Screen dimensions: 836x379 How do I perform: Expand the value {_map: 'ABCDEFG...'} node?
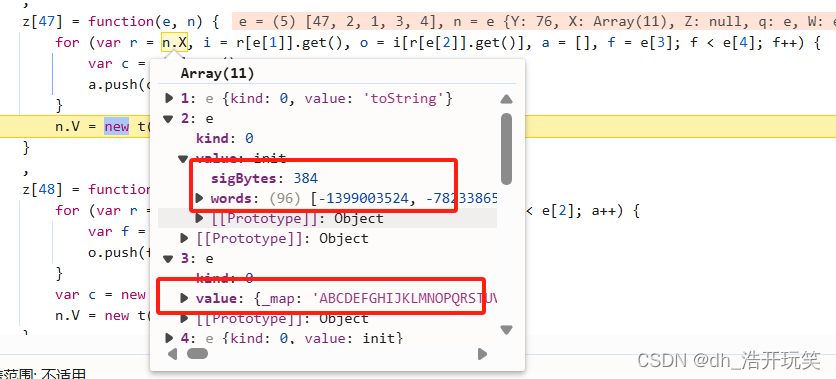tap(184, 298)
